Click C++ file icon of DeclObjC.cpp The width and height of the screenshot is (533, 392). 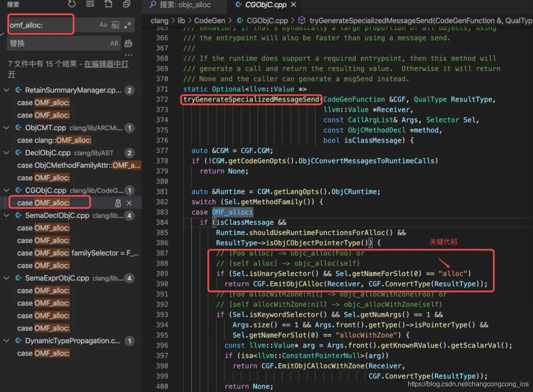click(18, 153)
